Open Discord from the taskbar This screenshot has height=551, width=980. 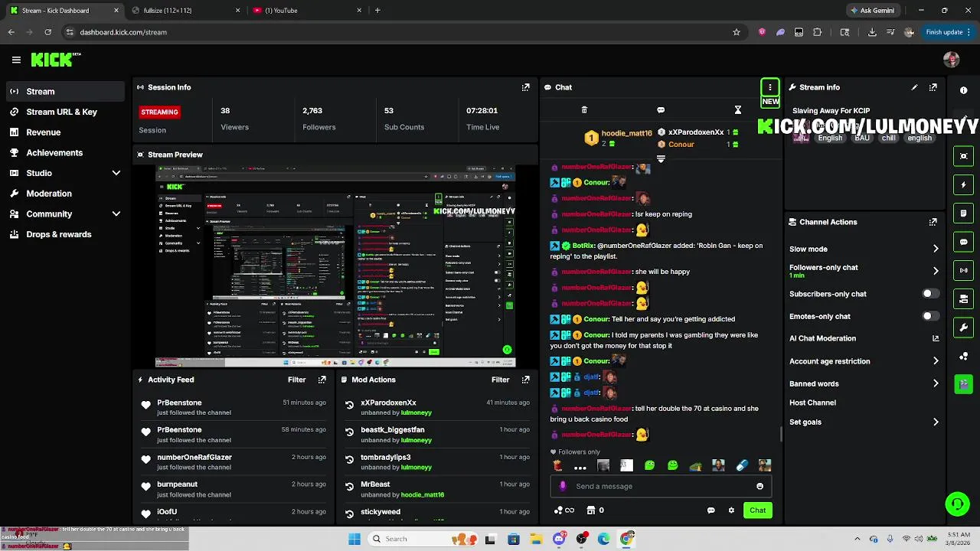point(559,539)
